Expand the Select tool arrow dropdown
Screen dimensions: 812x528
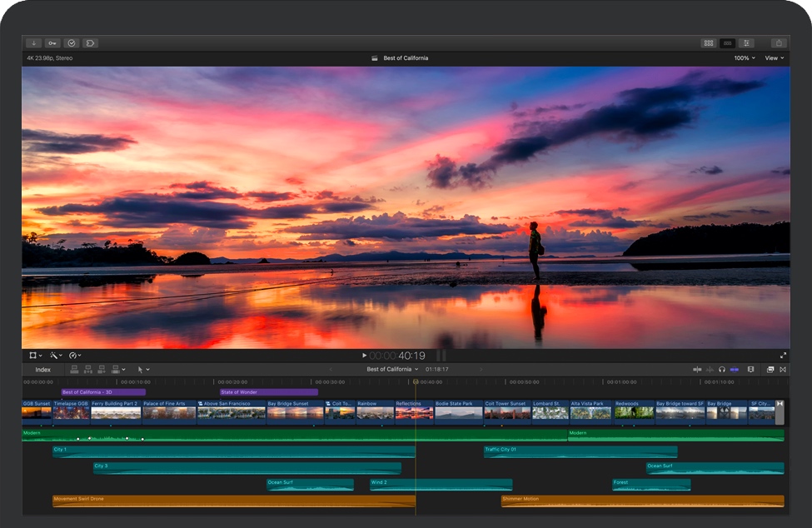tap(143, 369)
